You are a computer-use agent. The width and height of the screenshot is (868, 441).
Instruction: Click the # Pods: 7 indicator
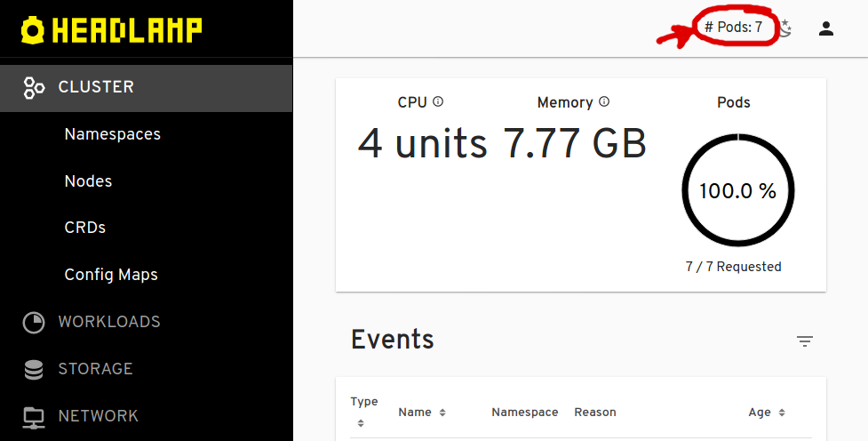734,28
